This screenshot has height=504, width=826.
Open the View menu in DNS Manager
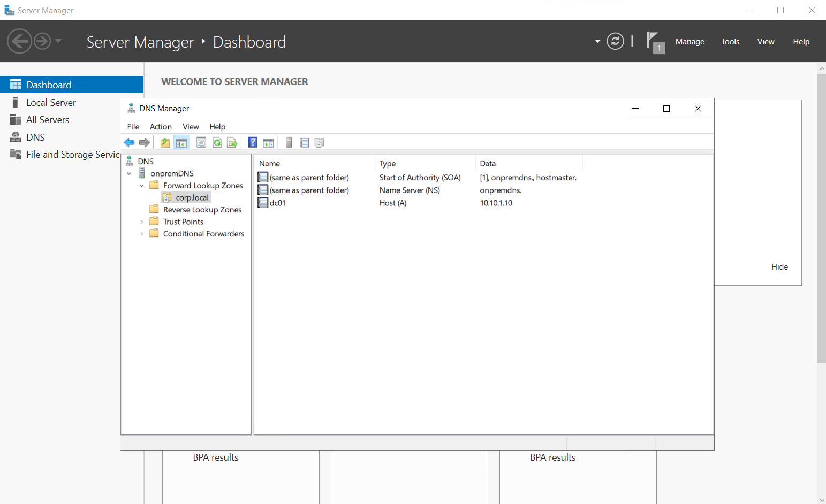[x=191, y=127]
